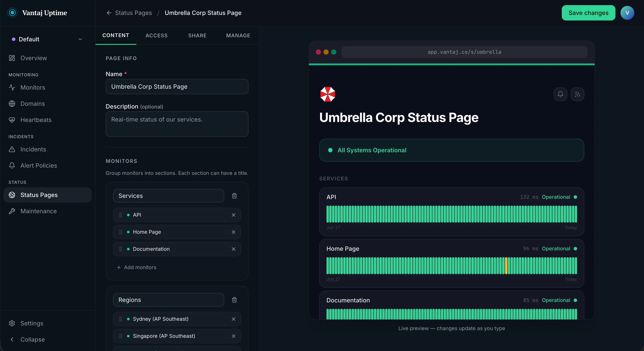This screenshot has height=351, width=644.
Task: Select the API monitor row in Services
Action: [177, 215]
